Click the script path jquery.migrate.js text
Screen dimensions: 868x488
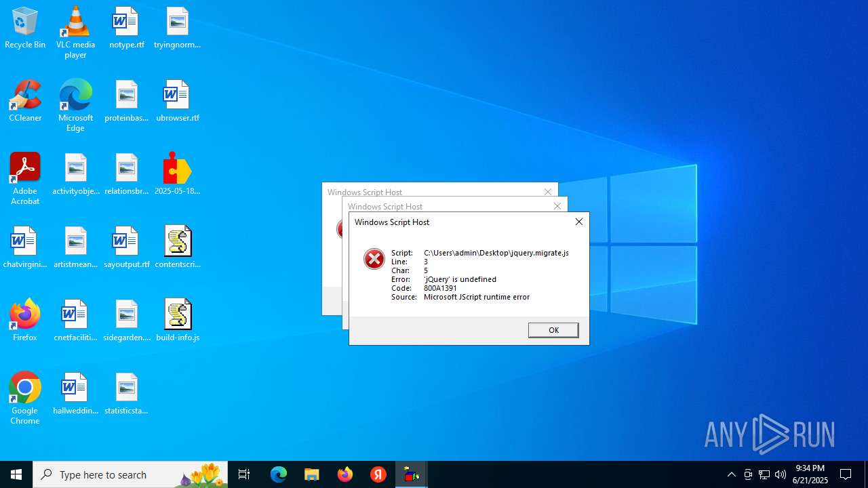click(496, 253)
